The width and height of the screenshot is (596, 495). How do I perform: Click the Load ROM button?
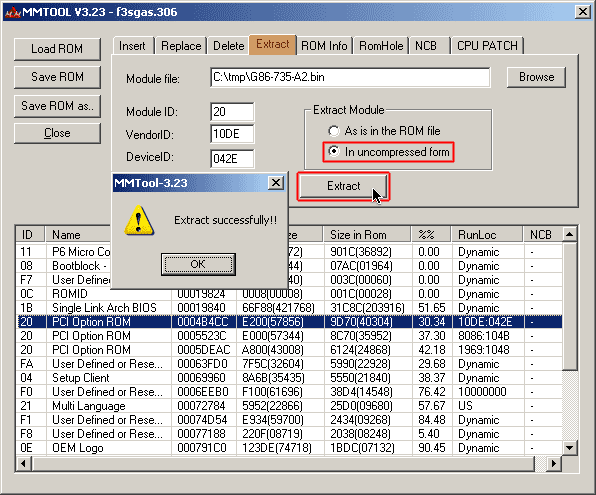coord(57,49)
